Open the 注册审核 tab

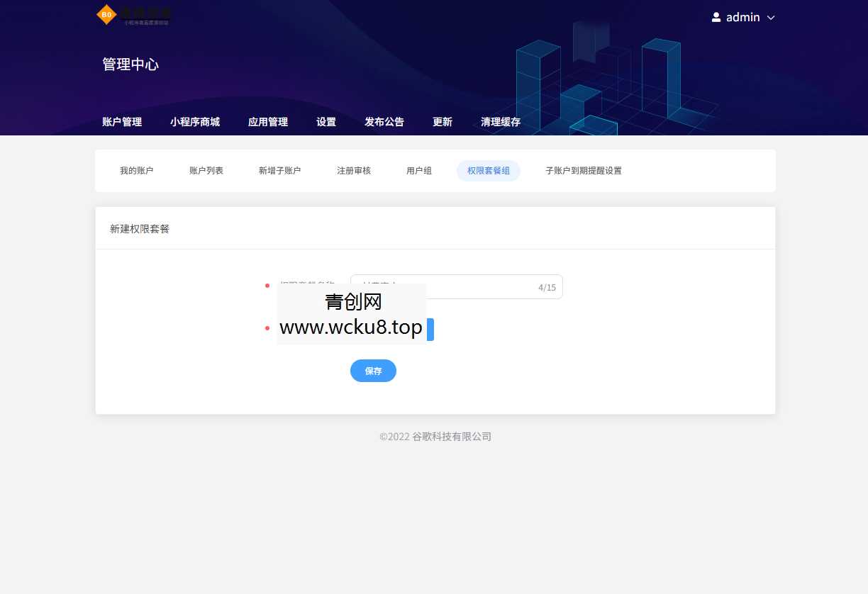click(353, 170)
